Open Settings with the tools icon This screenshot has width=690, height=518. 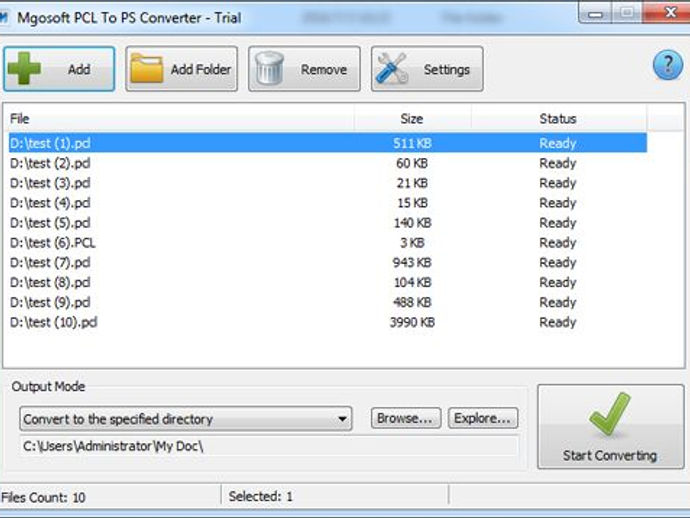coord(427,69)
